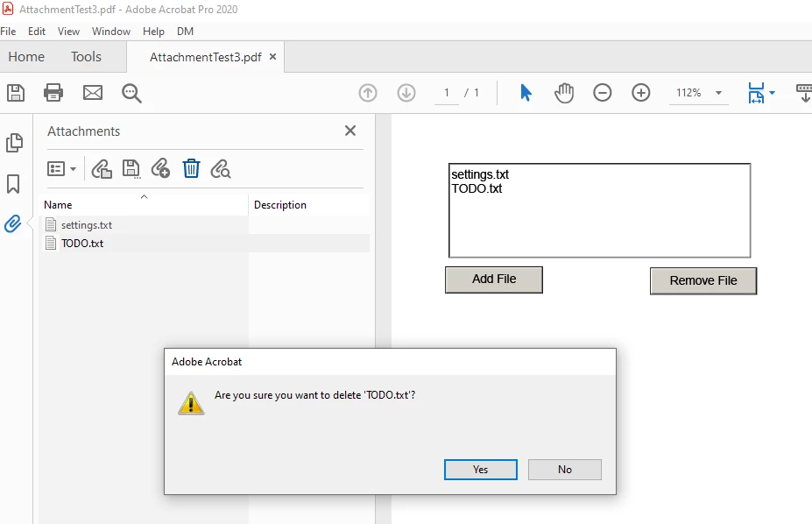This screenshot has width=812, height=524.
Task: Open the Bookmarks sidebar panel
Action: click(x=13, y=184)
